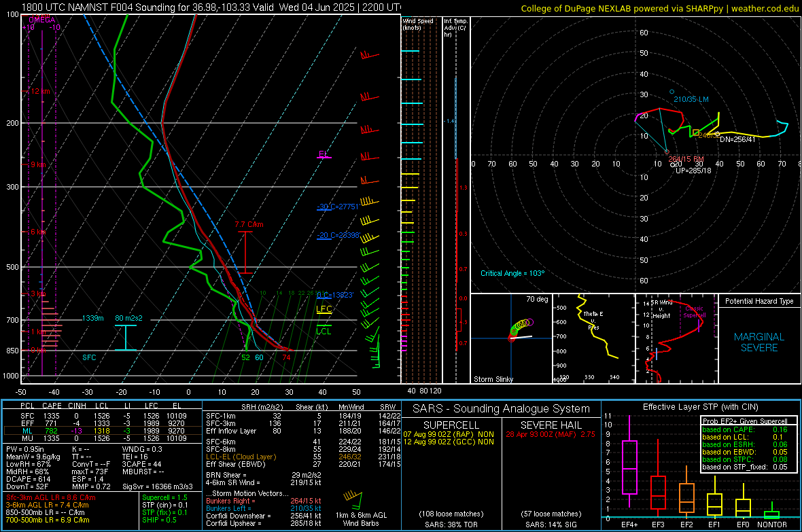802x532 pixels.
Task: Click the Critical Angle = 103° text
Action: (512, 273)
